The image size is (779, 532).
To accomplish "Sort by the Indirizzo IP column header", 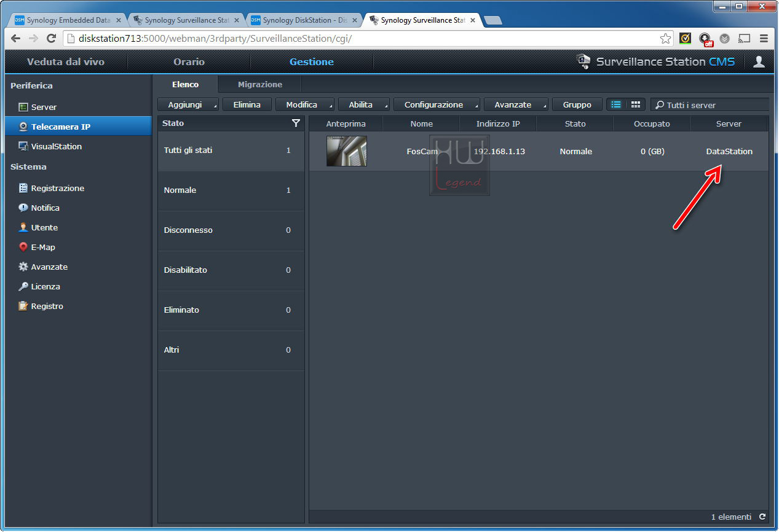I will tap(498, 123).
